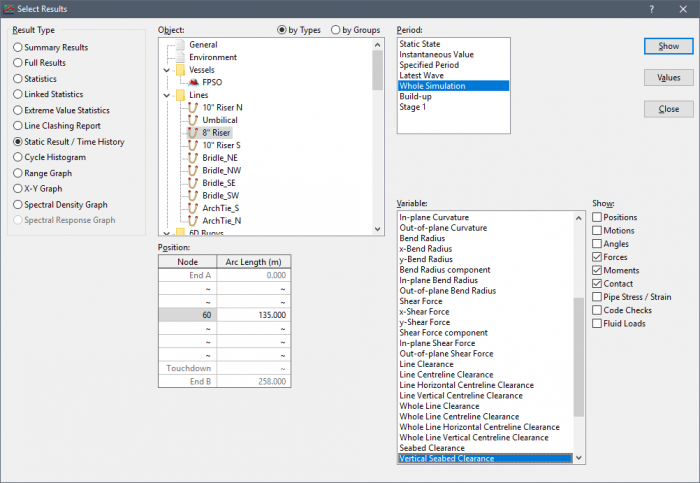Viewport: 700px width, 483px height.
Task: Click the Select Results title bar icon
Action: [x=8, y=9]
